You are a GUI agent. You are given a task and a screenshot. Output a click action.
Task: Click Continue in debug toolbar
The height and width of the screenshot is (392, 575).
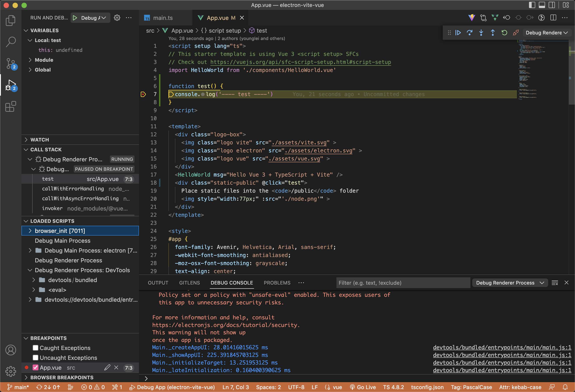point(458,33)
